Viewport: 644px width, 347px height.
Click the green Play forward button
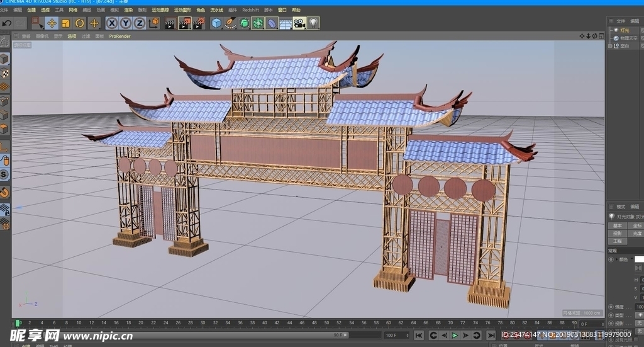click(455, 336)
